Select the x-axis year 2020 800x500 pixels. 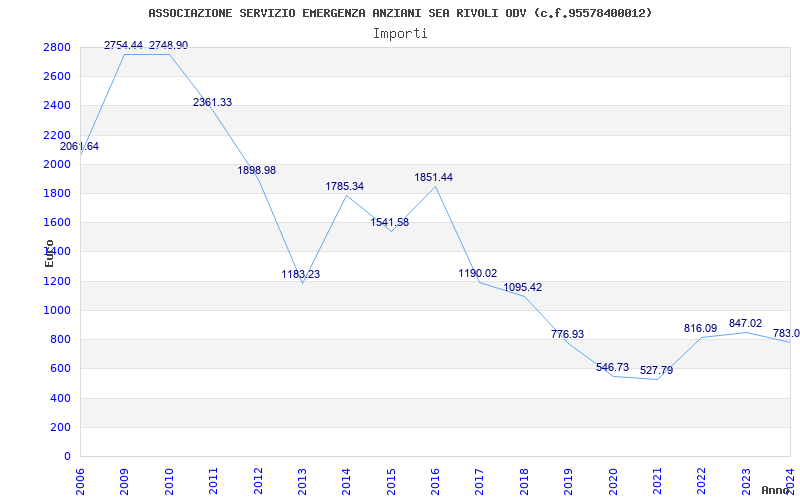tap(613, 481)
